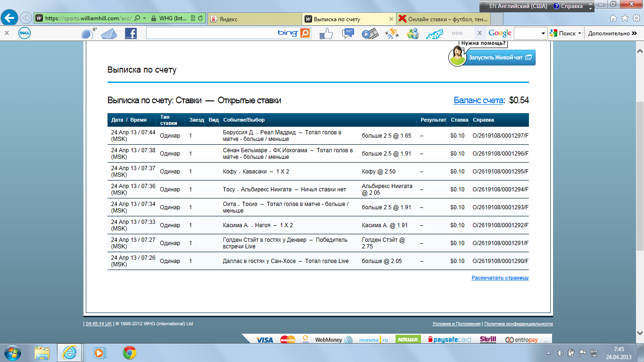Start live chat with Запустить Живой чат
The height and width of the screenshot is (362, 644).
pyautogui.click(x=500, y=58)
